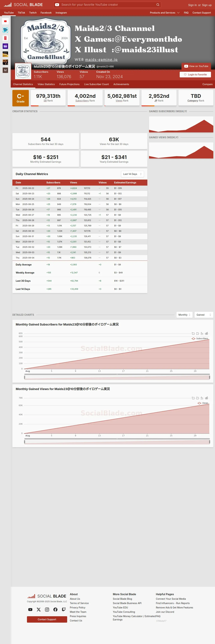Open the Sony channel icon in sidebar

pos(5,54)
